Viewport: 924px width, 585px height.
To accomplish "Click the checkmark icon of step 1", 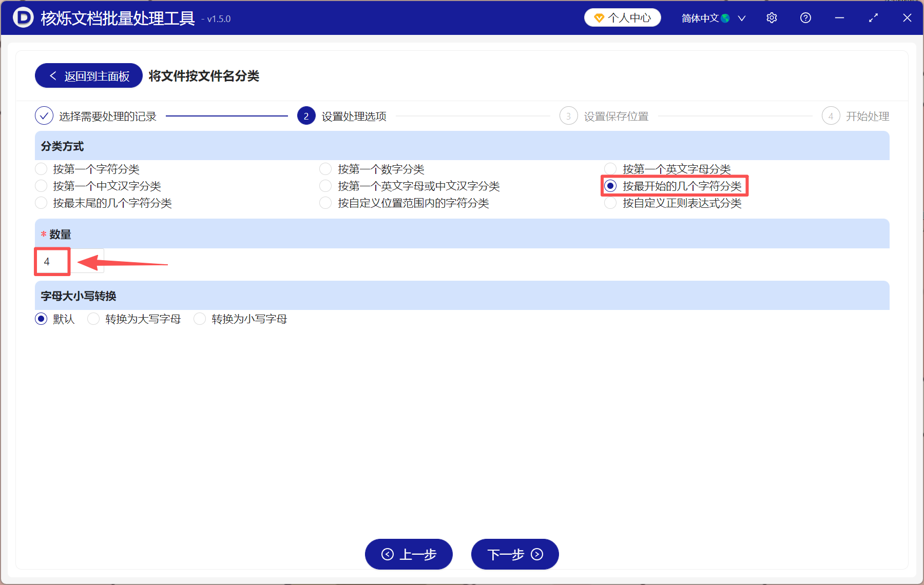I will 44,116.
